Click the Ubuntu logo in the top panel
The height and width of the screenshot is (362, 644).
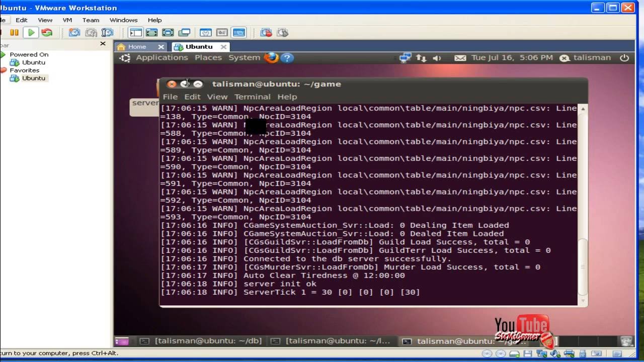pyautogui.click(x=124, y=58)
